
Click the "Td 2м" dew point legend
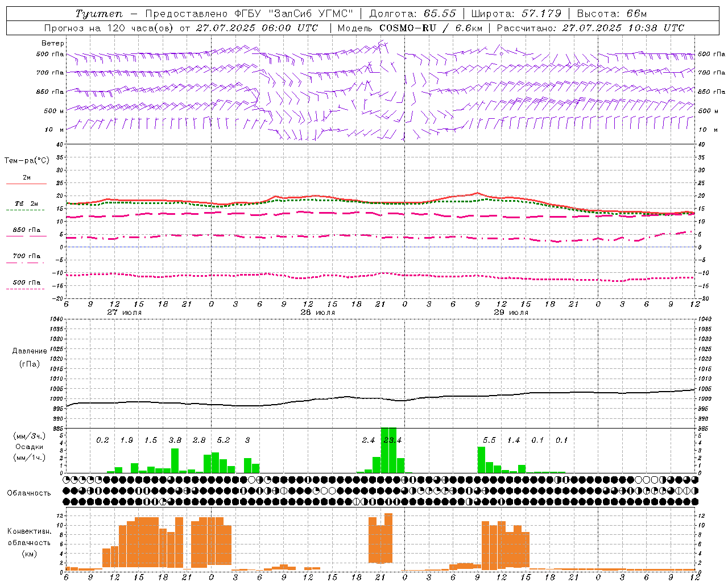pos(27,203)
